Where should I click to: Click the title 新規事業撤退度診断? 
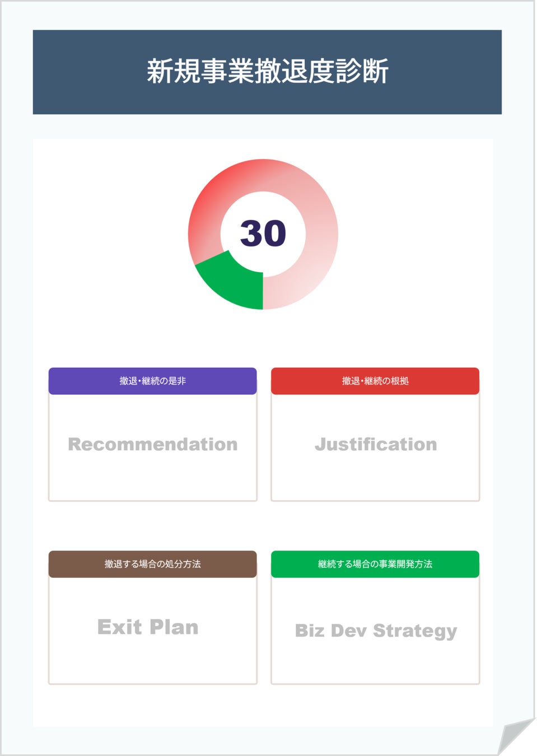(267, 72)
